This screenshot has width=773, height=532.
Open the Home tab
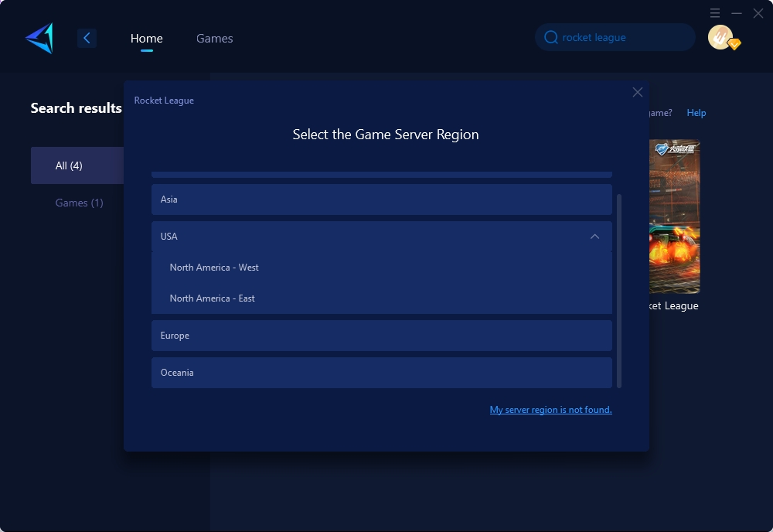(146, 38)
